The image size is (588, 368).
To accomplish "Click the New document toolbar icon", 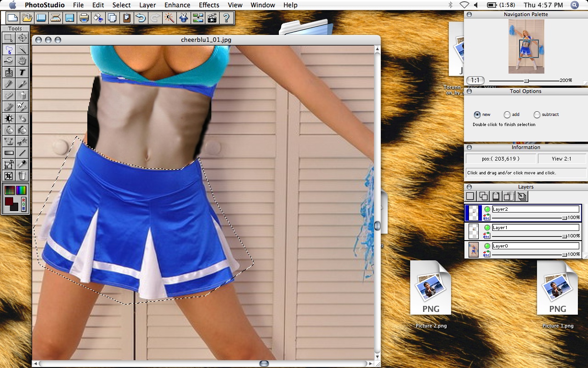I will coord(12,18).
